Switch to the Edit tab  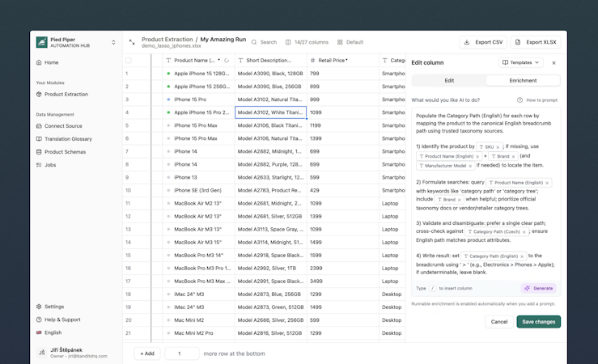(449, 80)
